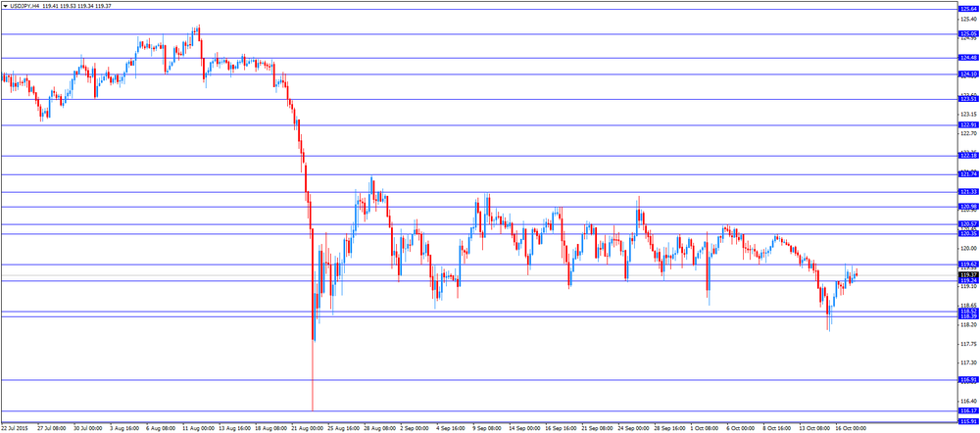Select the 120.35 price level label
Screen dimensions: 980x433
(968, 234)
